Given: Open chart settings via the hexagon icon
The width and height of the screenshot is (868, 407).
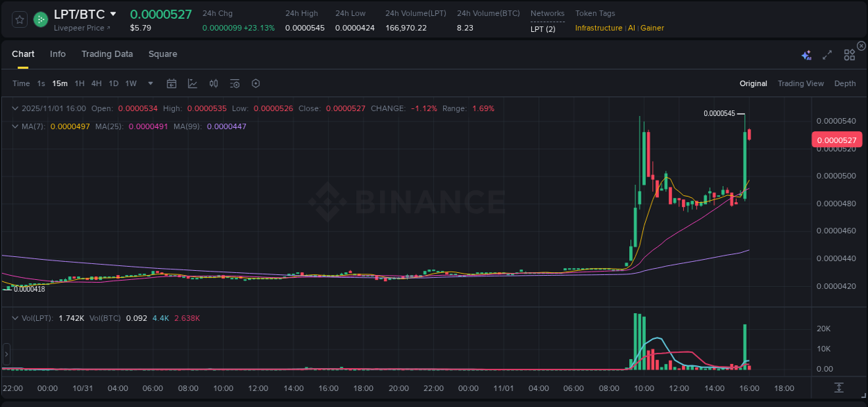Looking at the screenshot, I should (x=256, y=83).
